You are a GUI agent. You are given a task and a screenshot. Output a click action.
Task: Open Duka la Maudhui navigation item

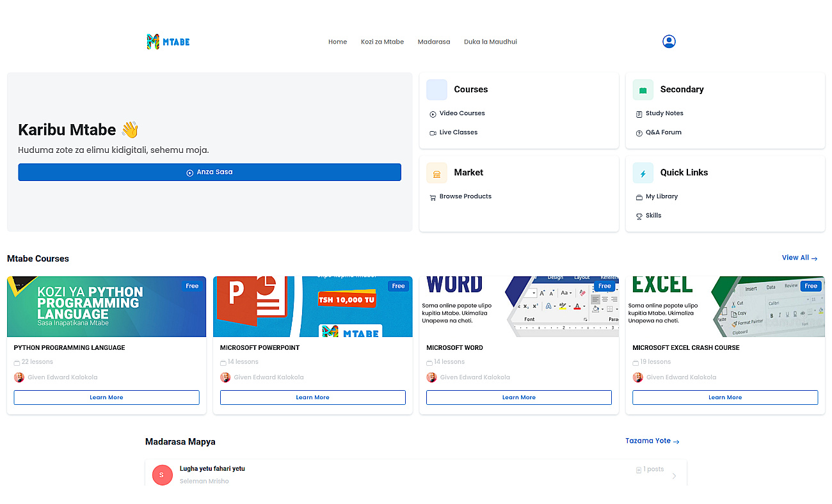[x=490, y=42]
